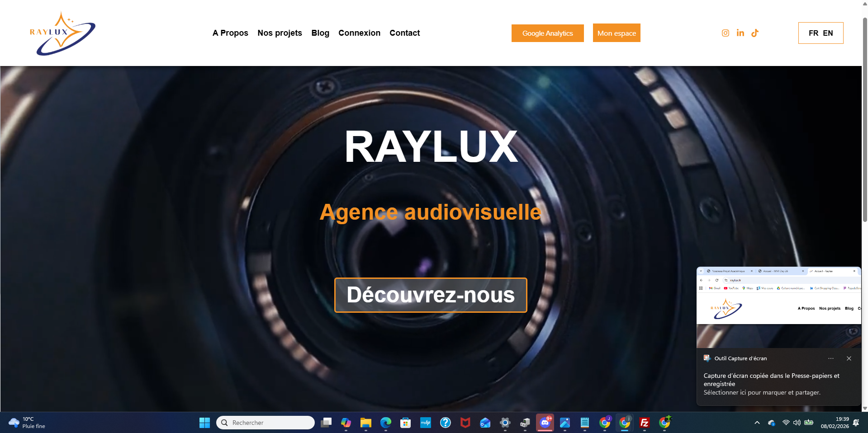The height and width of the screenshot is (433, 868).
Task: Open the A Propos menu item
Action: click(230, 33)
